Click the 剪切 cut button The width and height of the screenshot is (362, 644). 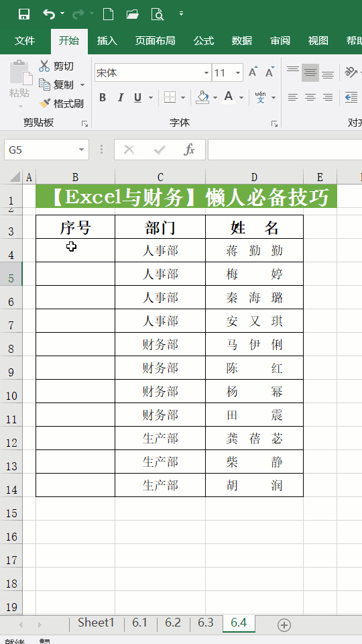56,66
